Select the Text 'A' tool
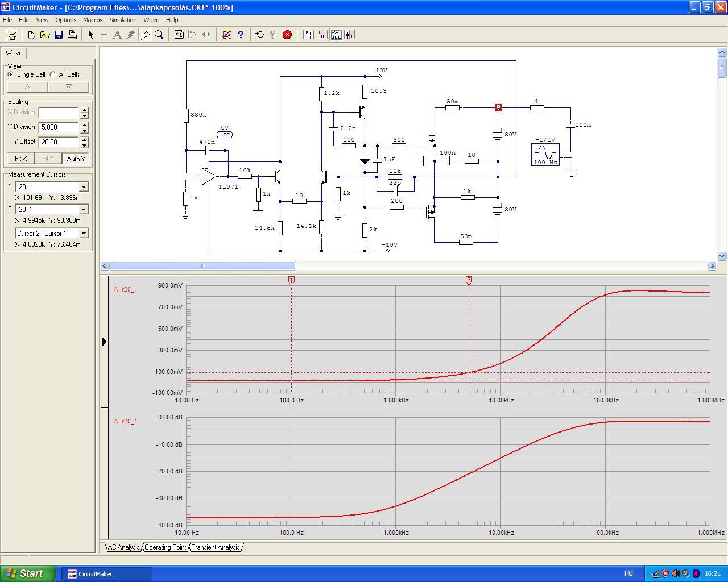728x582 pixels. coord(117,35)
